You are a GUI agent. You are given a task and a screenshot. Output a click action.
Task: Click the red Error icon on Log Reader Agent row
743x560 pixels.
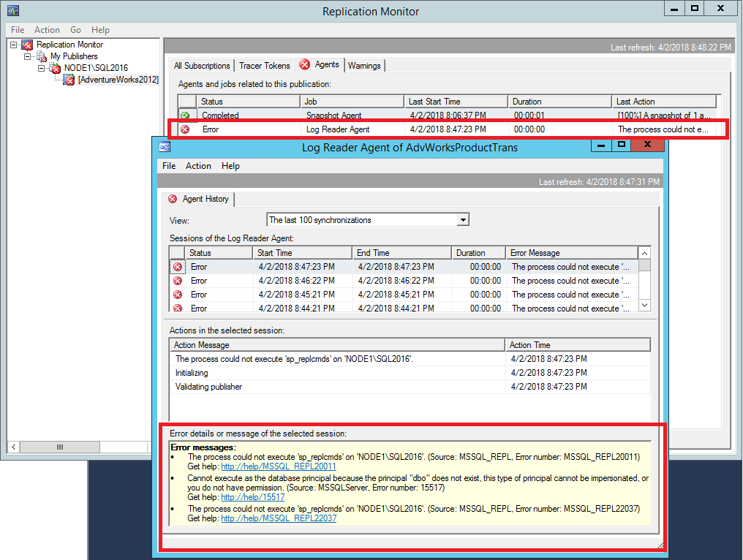click(x=186, y=129)
